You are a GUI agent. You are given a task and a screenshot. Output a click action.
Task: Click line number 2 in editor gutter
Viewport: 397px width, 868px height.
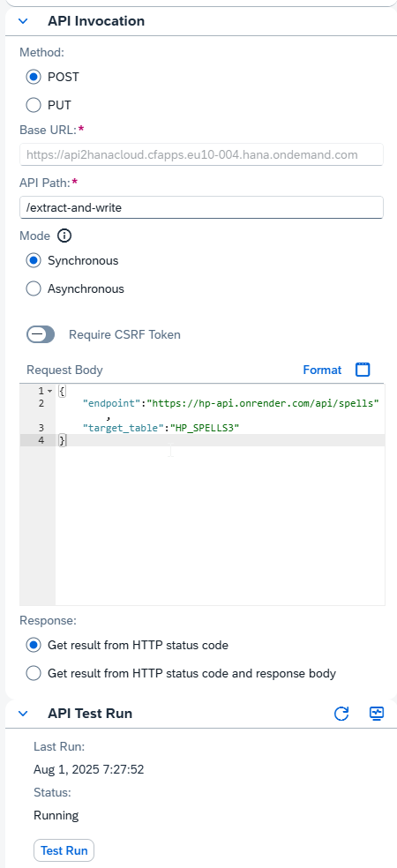click(41, 403)
